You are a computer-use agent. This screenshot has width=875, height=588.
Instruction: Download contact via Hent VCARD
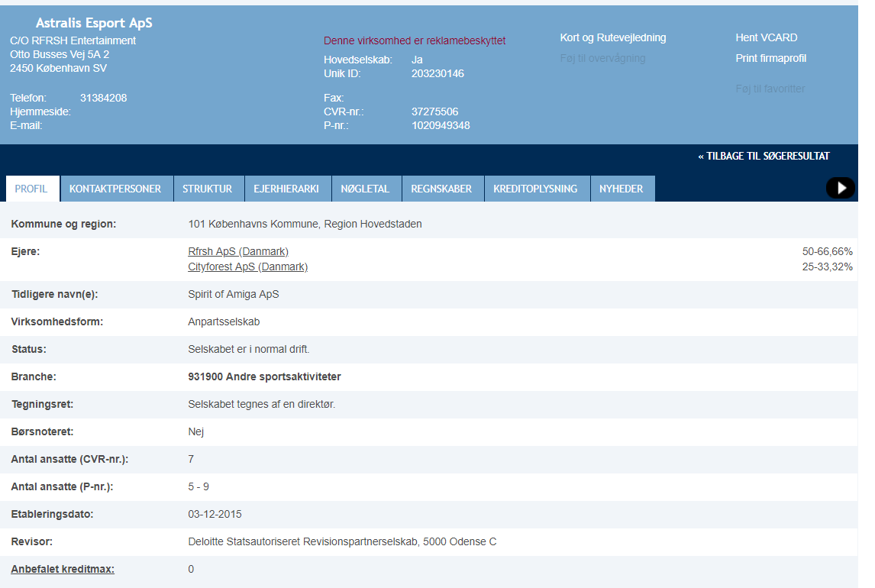pyautogui.click(x=766, y=37)
